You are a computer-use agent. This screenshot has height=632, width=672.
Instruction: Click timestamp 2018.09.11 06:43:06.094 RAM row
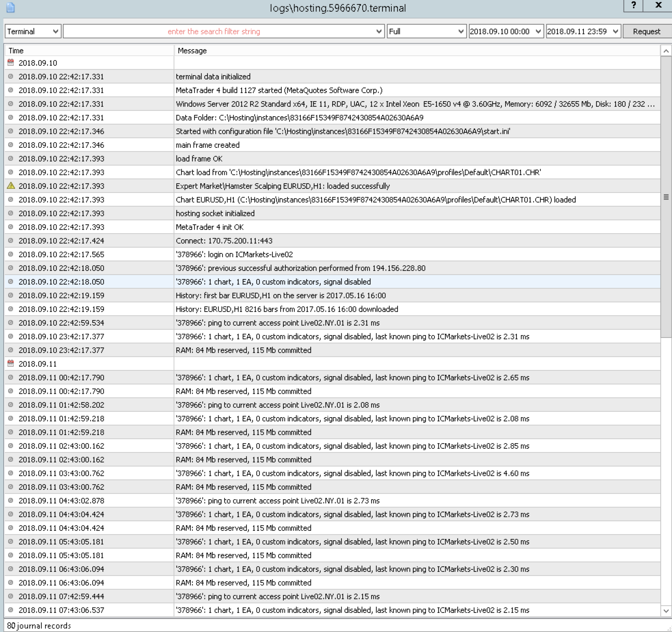pos(332,582)
